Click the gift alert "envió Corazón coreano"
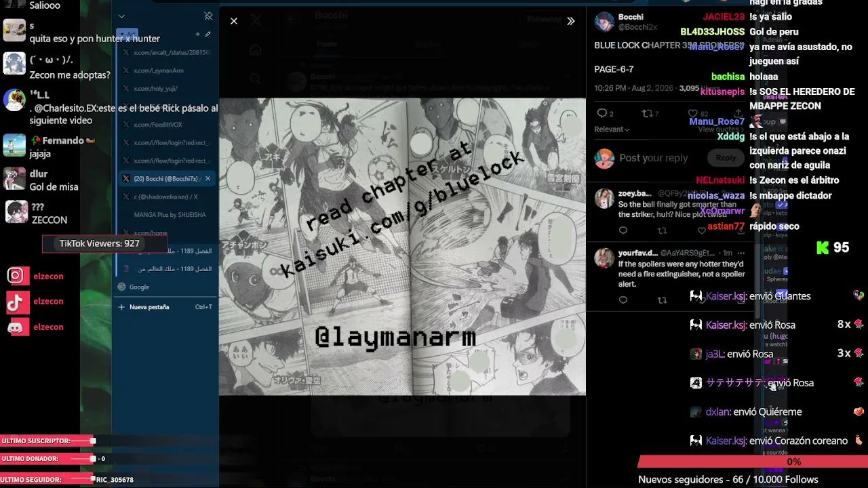 pos(799,441)
